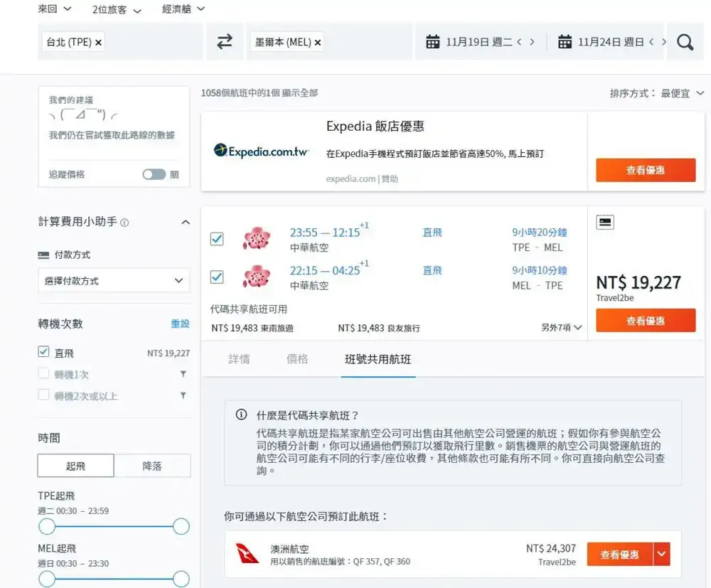Image resolution: width=711 pixels, height=588 pixels.
Task: Check the 轉機2次或以上 filter box
Action: coord(43,395)
